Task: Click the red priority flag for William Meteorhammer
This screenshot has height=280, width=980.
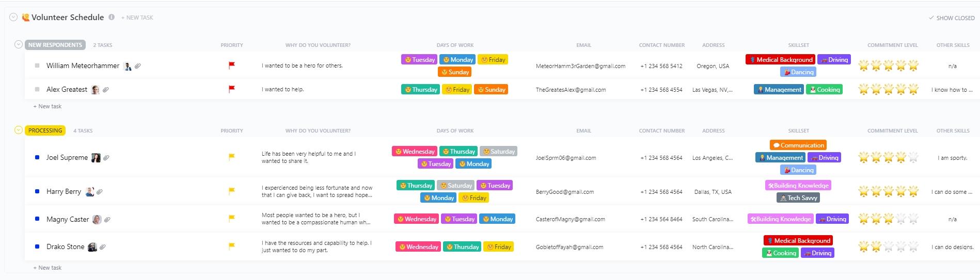Action: coord(232,65)
